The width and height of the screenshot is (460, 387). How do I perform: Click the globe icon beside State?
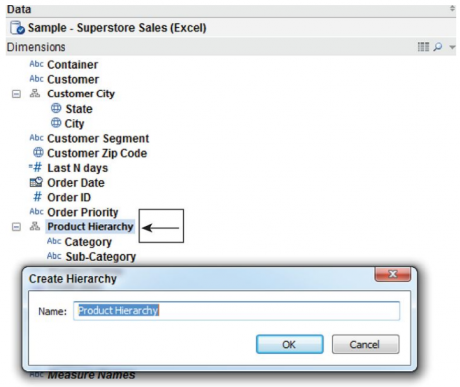pos(56,108)
